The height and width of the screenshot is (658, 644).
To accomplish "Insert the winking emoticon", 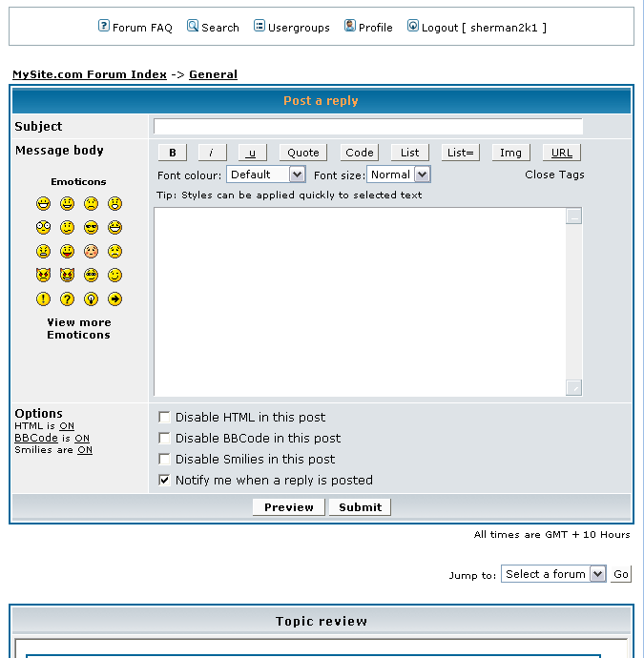I will pyautogui.click(x=114, y=276).
